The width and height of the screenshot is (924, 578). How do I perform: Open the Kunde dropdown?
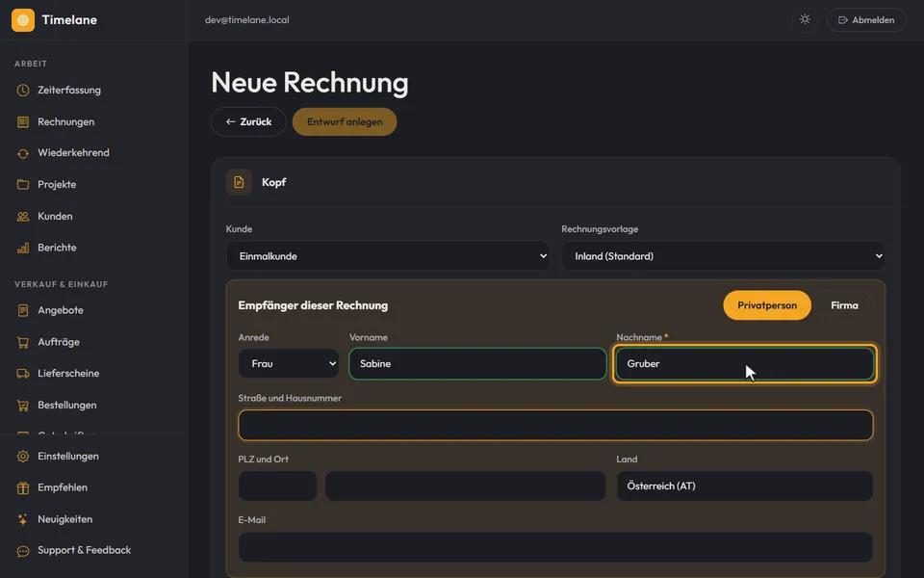click(x=388, y=256)
